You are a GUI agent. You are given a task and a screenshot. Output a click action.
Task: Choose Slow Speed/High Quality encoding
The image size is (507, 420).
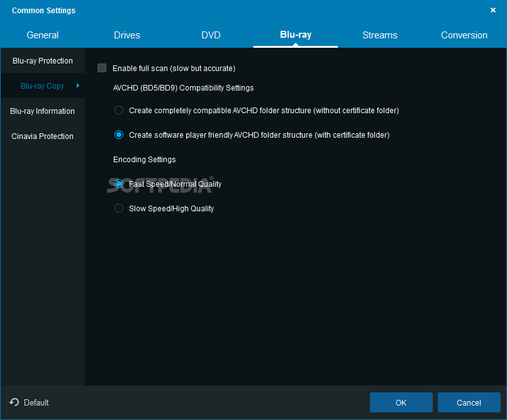pos(119,208)
